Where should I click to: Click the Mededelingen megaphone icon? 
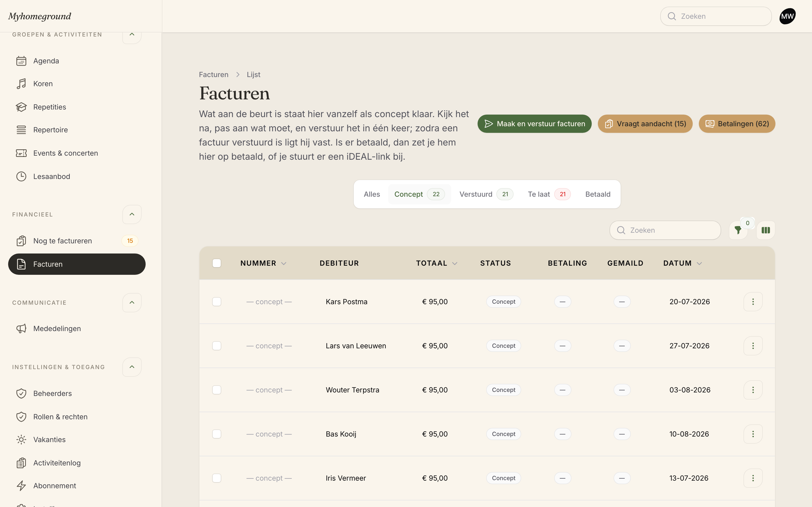pos(21,328)
